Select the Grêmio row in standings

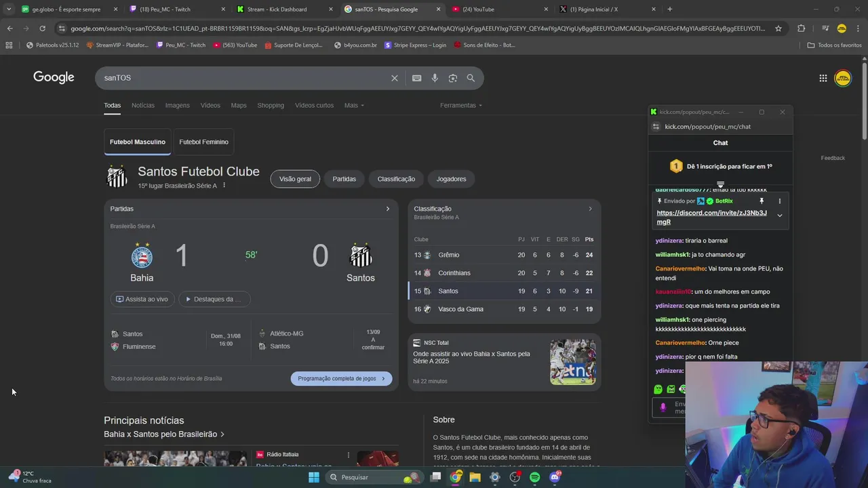(x=505, y=255)
